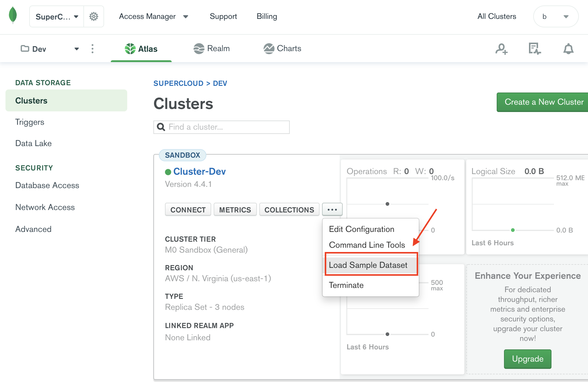Click the alerts bell icon

568,49
